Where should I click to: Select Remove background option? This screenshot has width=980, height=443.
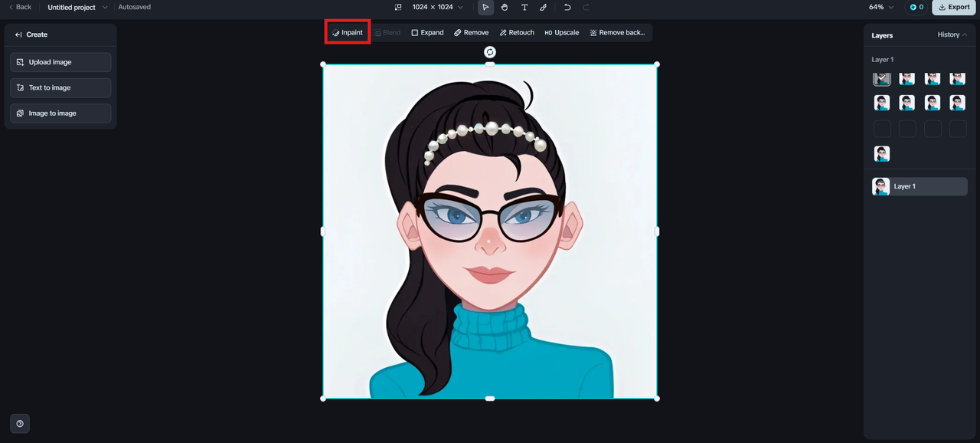[x=617, y=33]
